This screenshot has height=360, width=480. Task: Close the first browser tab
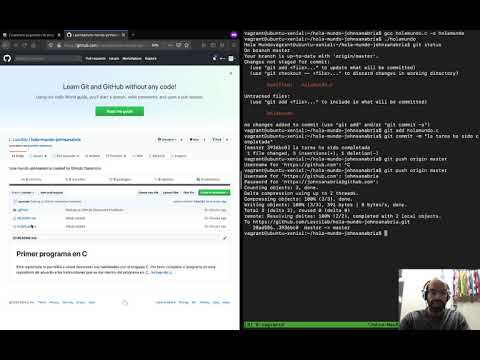click(59, 35)
